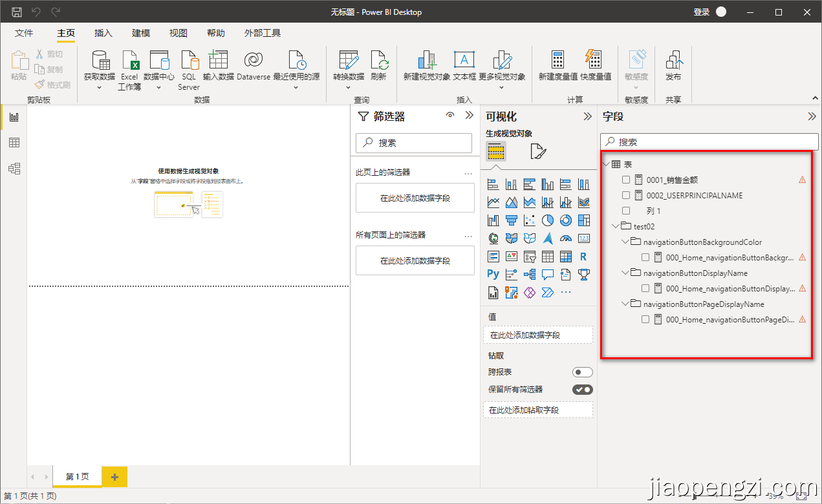Toggle the filter pane eye visibility icon
Viewport: 822px width, 504px height.
click(450, 116)
